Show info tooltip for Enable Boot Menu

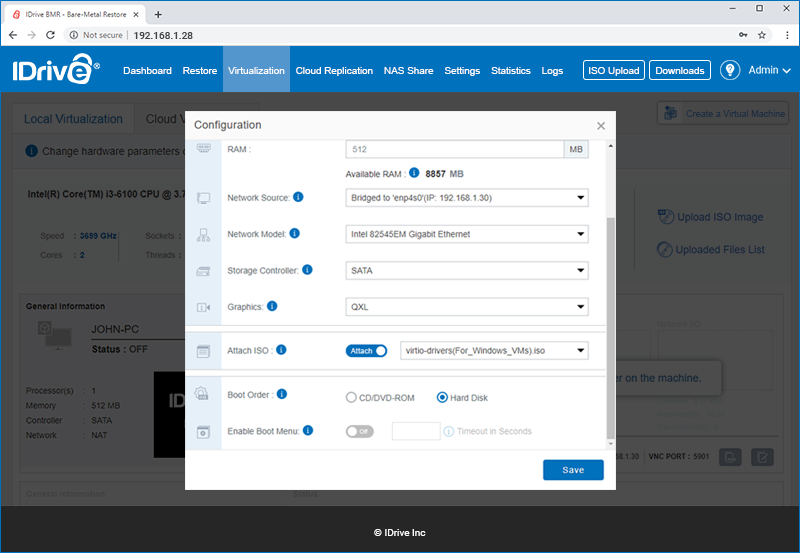click(x=308, y=430)
